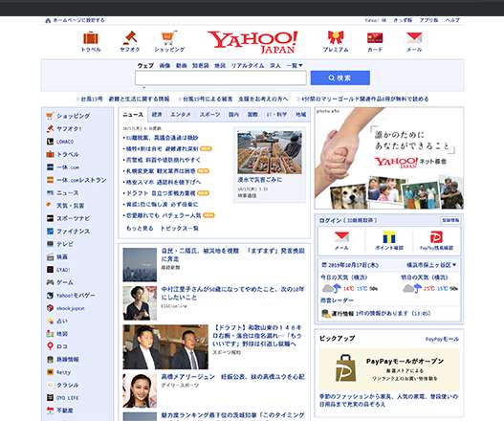This screenshot has height=421, width=504.
Task: Open the トピックス一覧 link
Action: [x=180, y=229]
